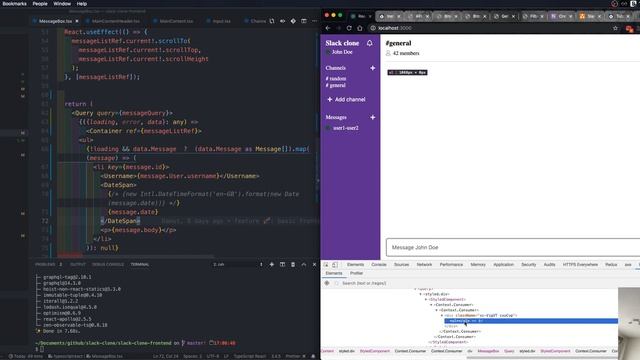Click the MessageBox breadcrumb in React DevTools
The height and width of the screenshot is (360, 640).
(488, 351)
